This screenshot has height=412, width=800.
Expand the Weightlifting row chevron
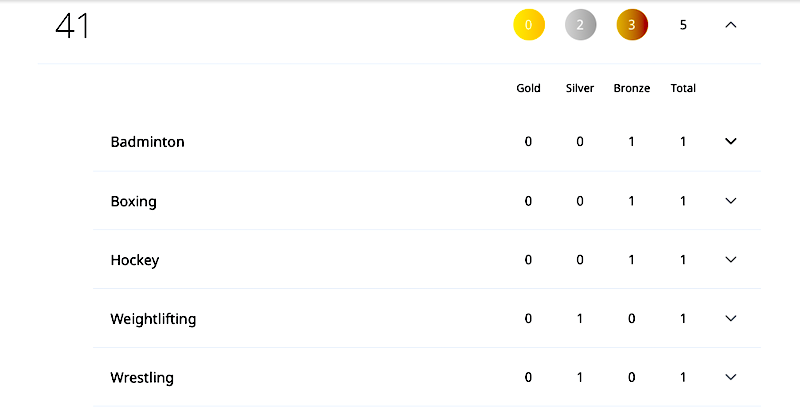730,319
